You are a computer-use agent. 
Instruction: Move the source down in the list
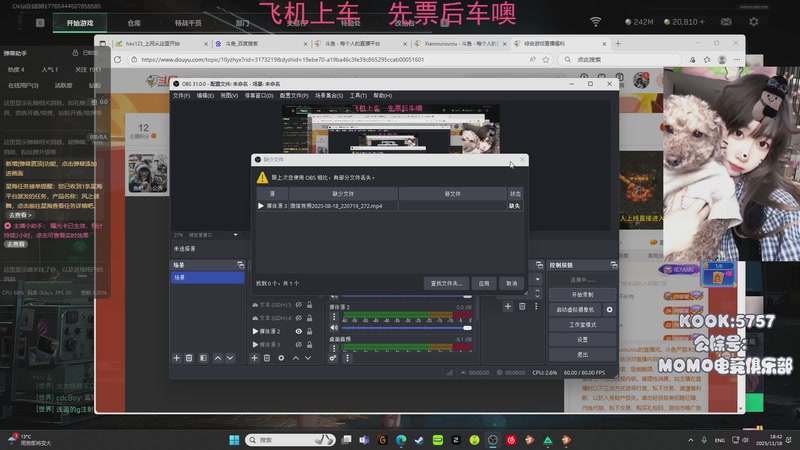[308, 358]
